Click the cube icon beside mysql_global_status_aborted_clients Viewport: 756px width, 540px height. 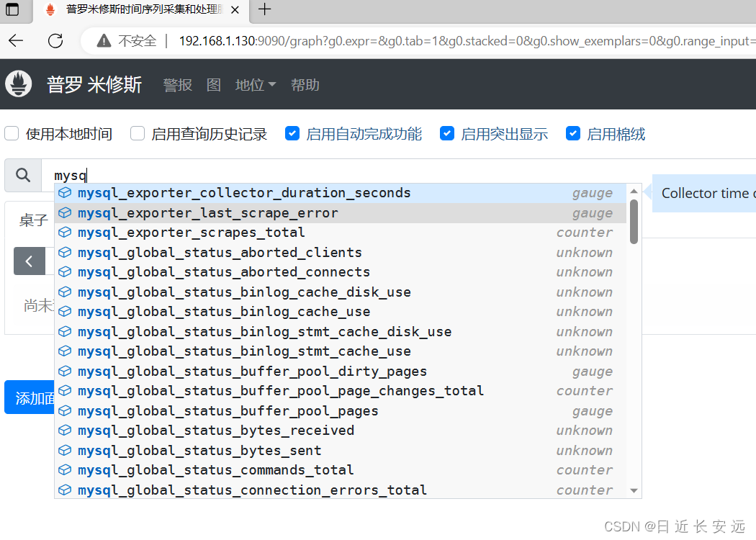(65, 252)
